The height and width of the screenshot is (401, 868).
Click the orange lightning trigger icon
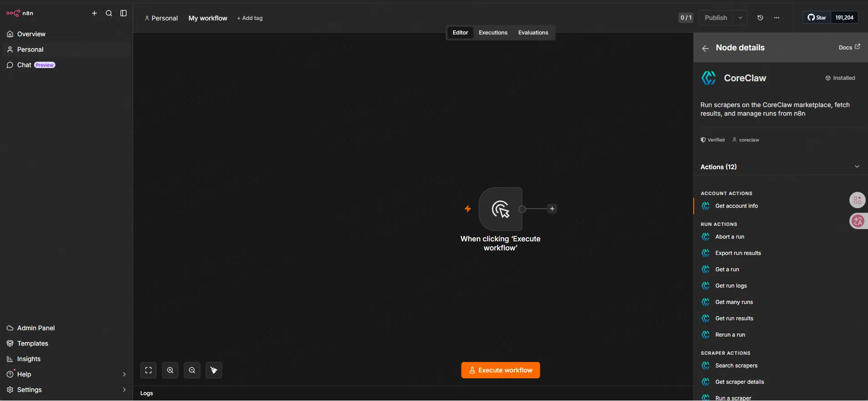pyautogui.click(x=468, y=209)
